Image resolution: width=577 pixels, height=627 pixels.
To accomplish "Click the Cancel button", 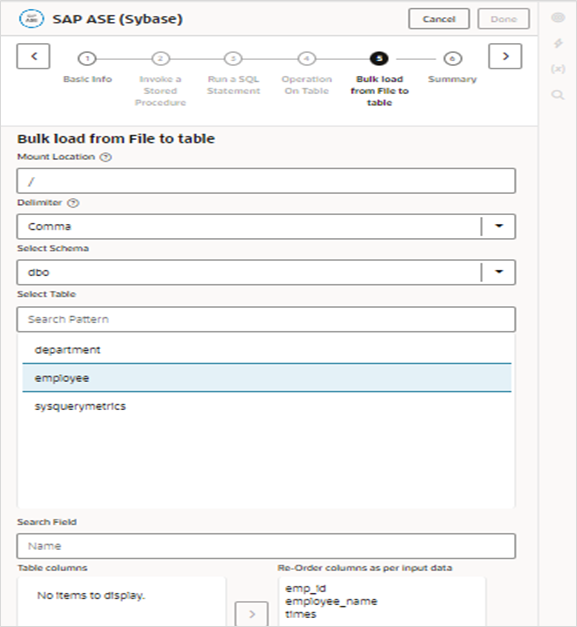I will 439,19.
